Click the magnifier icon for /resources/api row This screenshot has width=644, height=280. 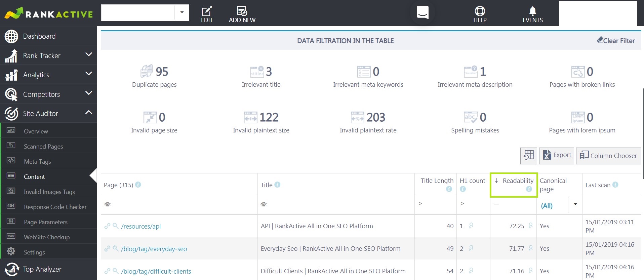click(115, 226)
